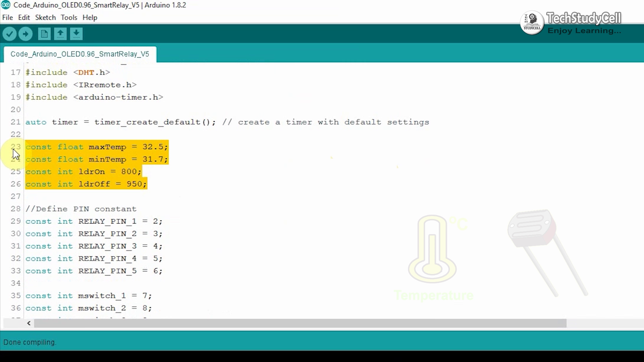The width and height of the screenshot is (644, 362).
Task: Create a new sketch using the New icon
Action: [x=44, y=34]
